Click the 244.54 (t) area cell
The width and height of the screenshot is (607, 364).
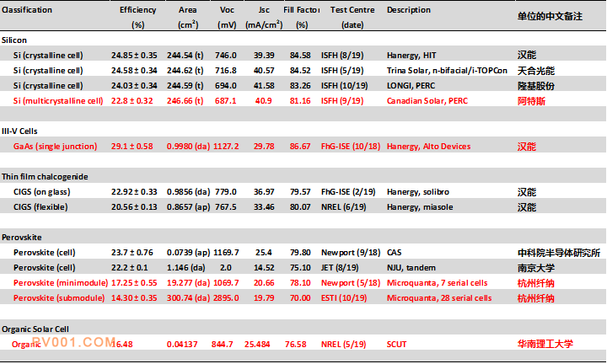tap(185, 56)
